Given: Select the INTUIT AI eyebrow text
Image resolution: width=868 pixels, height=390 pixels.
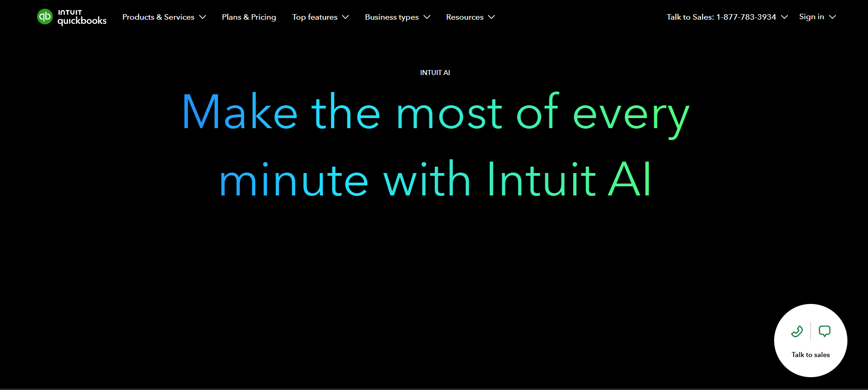Looking at the screenshot, I should pyautogui.click(x=435, y=73).
